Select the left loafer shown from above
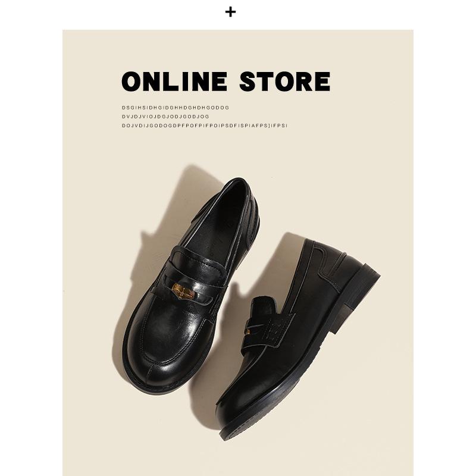Image resolution: width=476 pixels, height=476 pixels. 191,286
